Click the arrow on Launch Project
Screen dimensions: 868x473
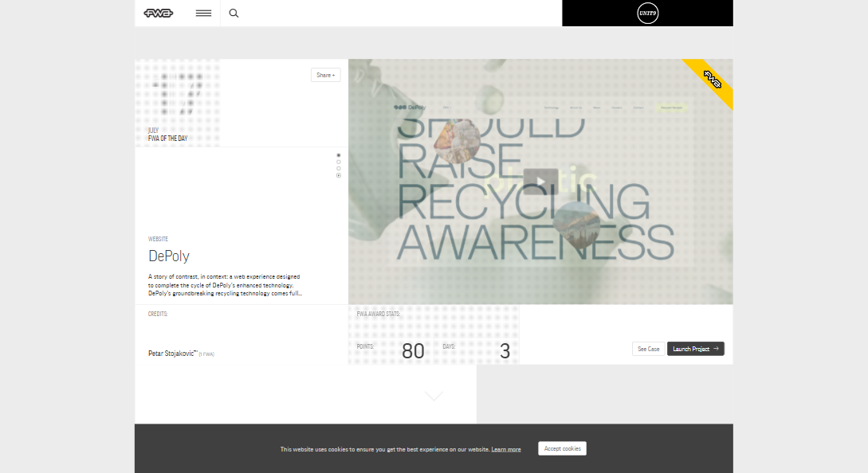pyautogui.click(x=717, y=349)
